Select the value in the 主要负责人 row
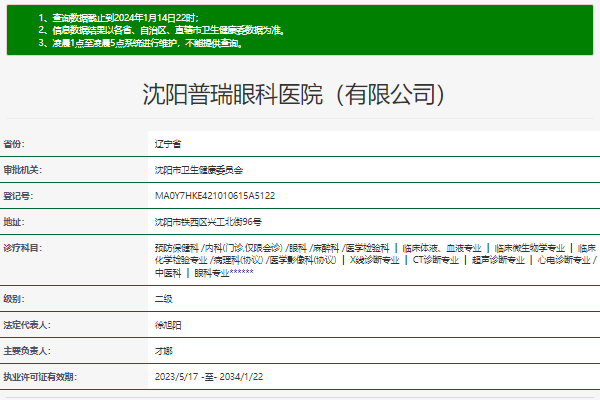Image resolution: width=600 pixels, height=400 pixels. point(163,351)
